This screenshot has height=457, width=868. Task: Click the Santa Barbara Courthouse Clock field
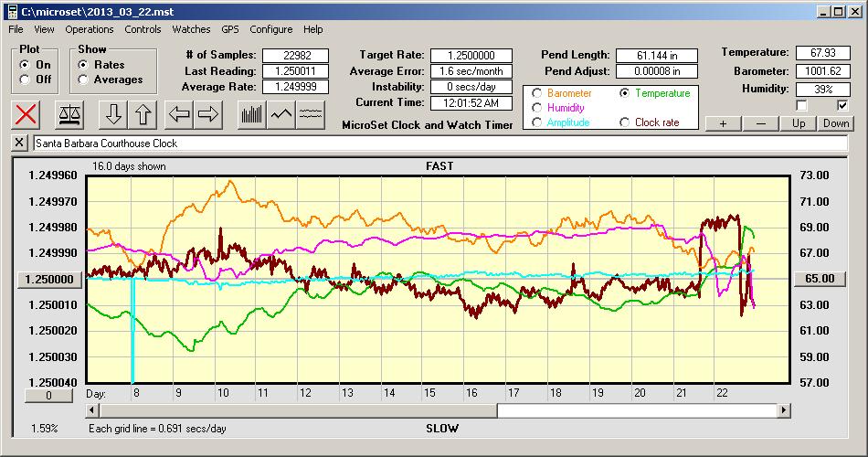click(439, 143)
